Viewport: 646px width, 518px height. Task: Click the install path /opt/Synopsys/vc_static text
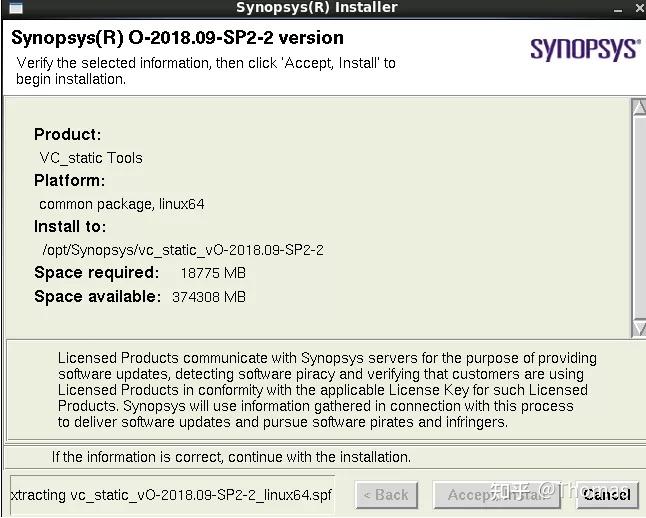[183, 250]
